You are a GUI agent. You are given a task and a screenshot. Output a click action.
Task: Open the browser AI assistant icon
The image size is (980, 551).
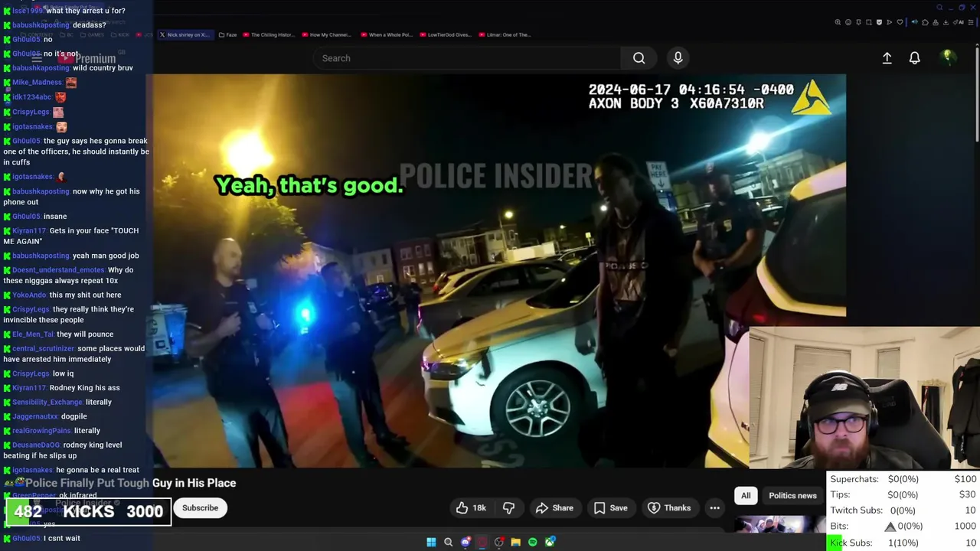point(959,22)
